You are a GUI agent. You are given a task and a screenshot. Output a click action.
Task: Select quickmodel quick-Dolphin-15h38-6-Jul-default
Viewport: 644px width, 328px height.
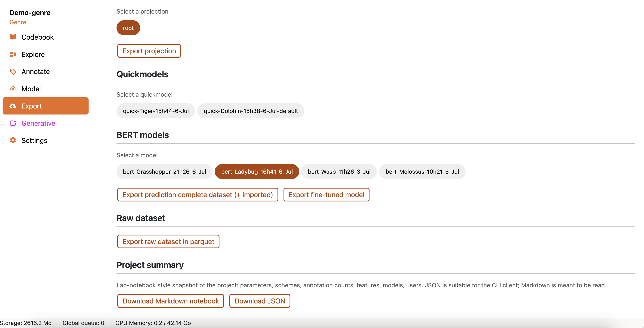[251, 111]
